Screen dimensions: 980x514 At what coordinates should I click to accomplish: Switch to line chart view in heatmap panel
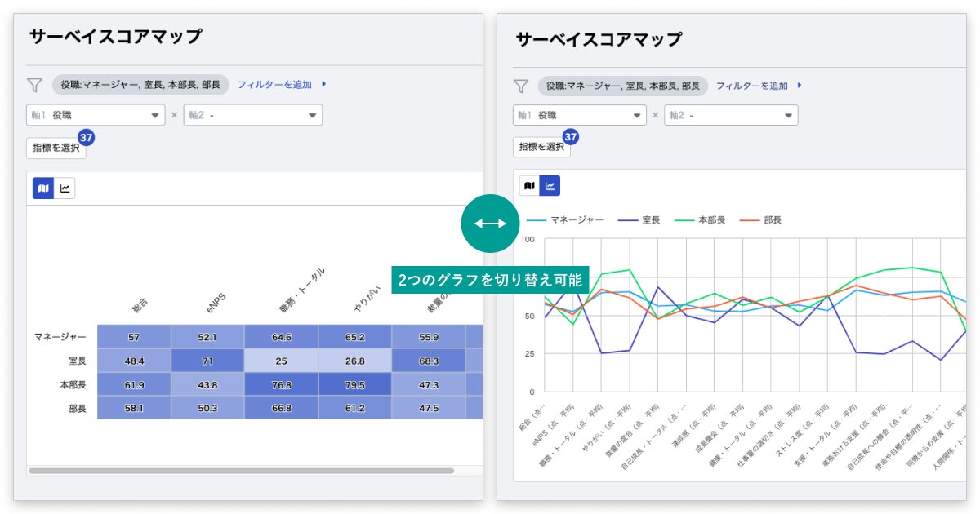[65, 188]
